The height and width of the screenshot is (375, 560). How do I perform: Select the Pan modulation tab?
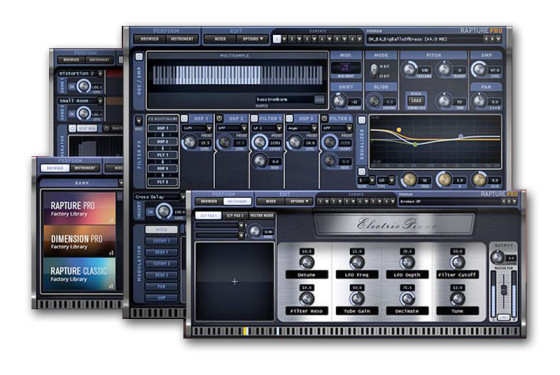click(x=161, y=286)
